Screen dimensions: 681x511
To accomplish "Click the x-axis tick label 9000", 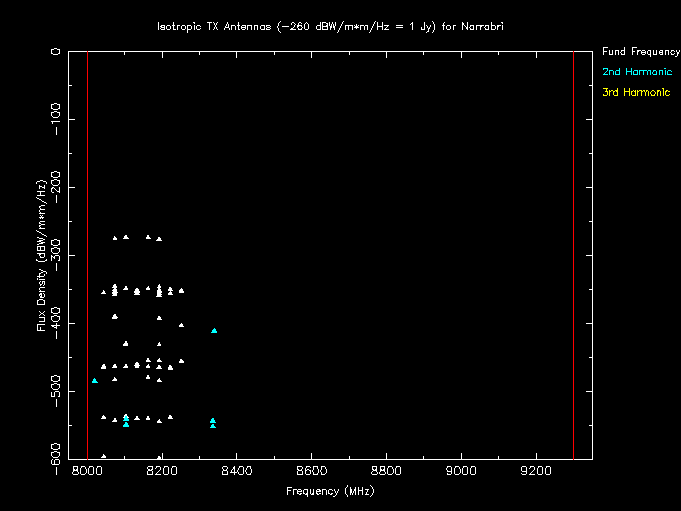I will (461, 471).
